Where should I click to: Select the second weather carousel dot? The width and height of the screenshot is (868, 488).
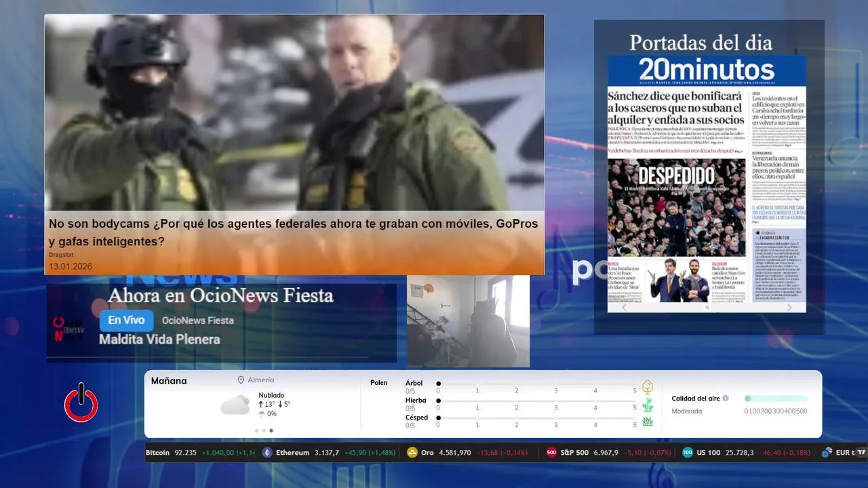(264, 430)
